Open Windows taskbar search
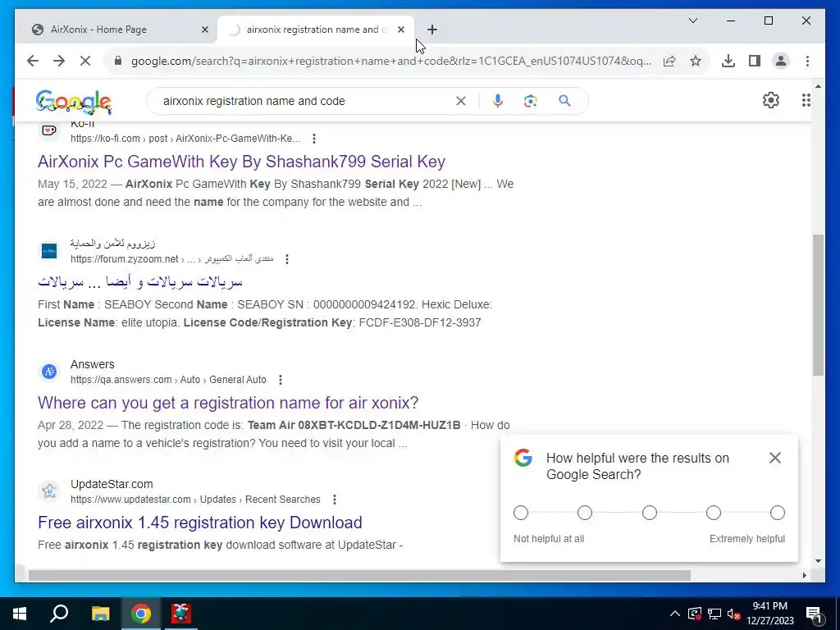840x630 pixels. [59, 614]
